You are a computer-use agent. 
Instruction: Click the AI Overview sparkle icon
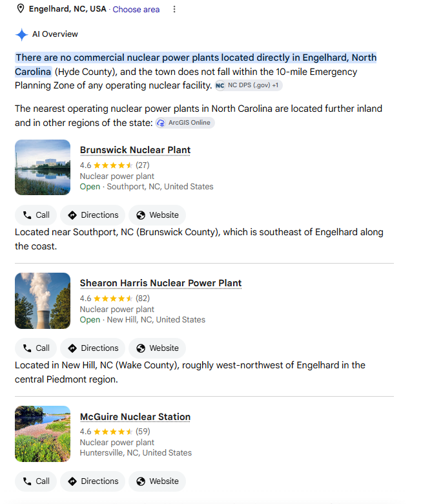[22, 34]
